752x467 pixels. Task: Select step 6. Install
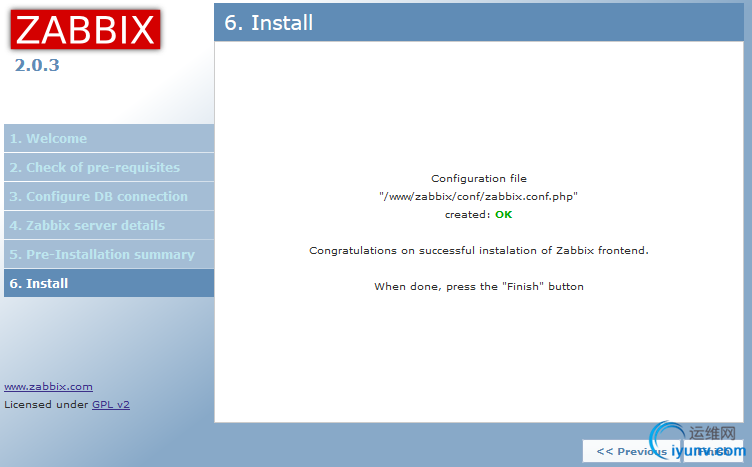click(x=109, y=283)
